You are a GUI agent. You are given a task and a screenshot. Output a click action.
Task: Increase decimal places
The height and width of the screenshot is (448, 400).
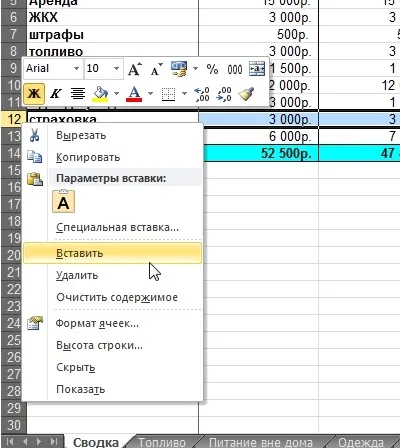[202, 94]
